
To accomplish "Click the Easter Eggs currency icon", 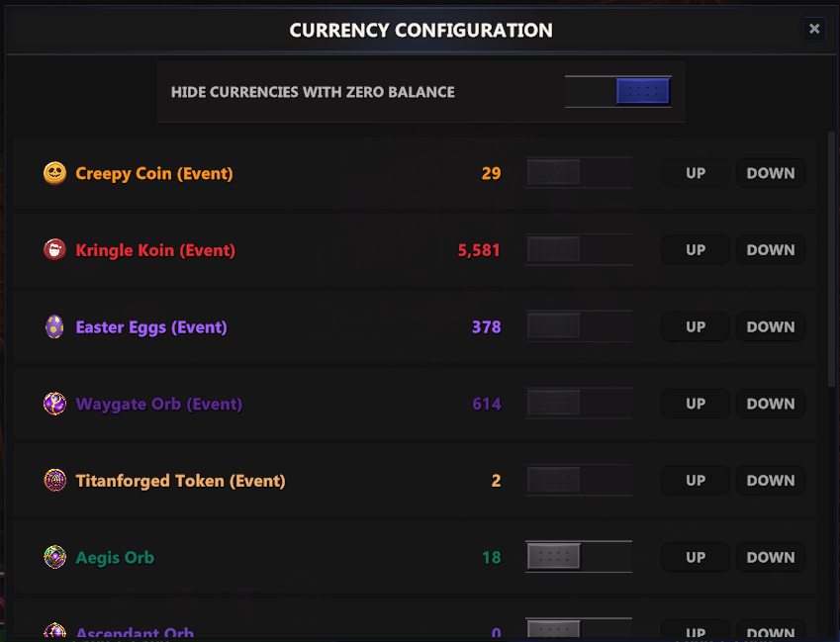I will [x=55, y=326].
